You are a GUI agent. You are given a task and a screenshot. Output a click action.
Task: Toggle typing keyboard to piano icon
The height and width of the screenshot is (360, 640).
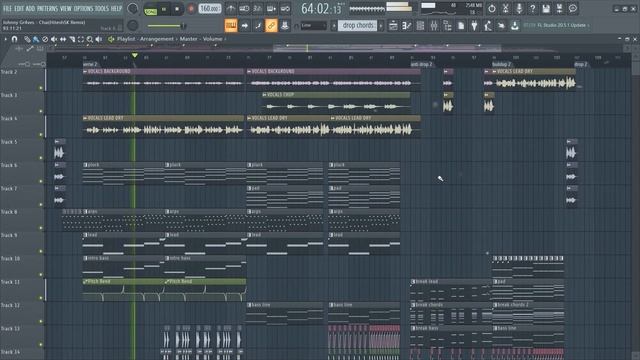[x=231, y=25]
